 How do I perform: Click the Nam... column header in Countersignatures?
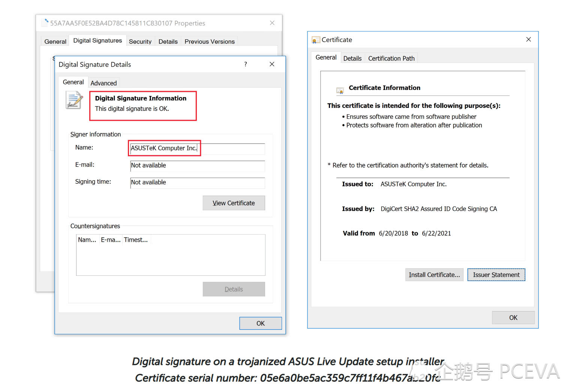tap(87, 240)
